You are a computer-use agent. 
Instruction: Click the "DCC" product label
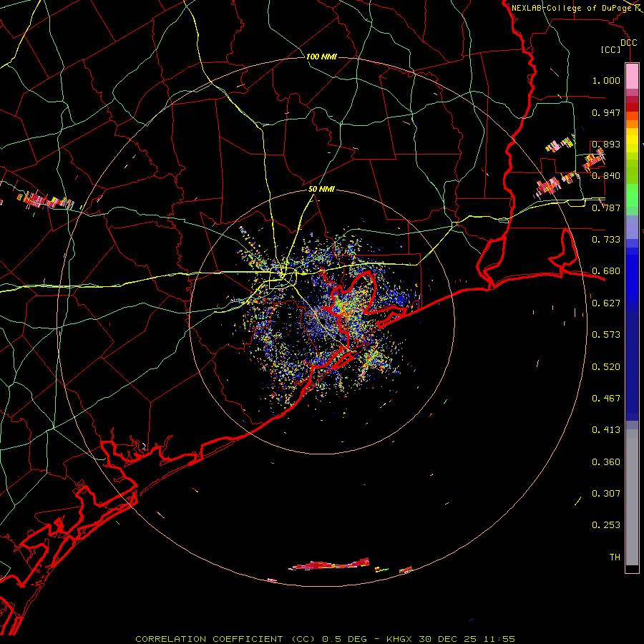coord(628,43)
